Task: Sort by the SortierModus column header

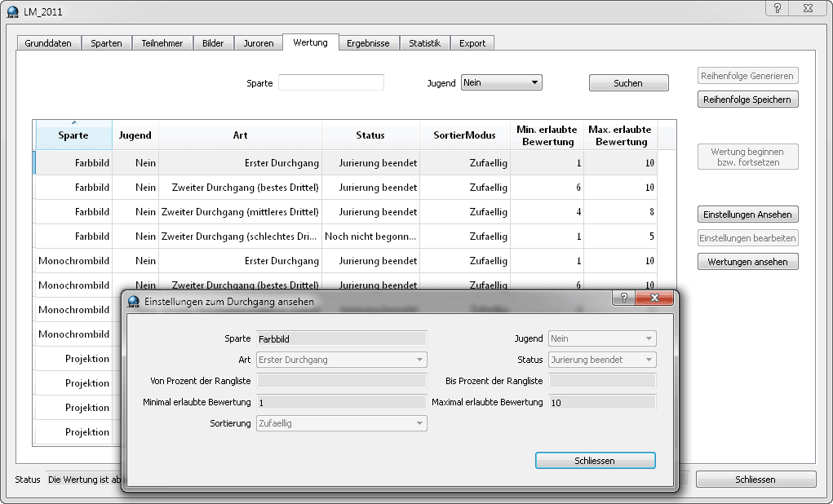Action: (465, 135)
